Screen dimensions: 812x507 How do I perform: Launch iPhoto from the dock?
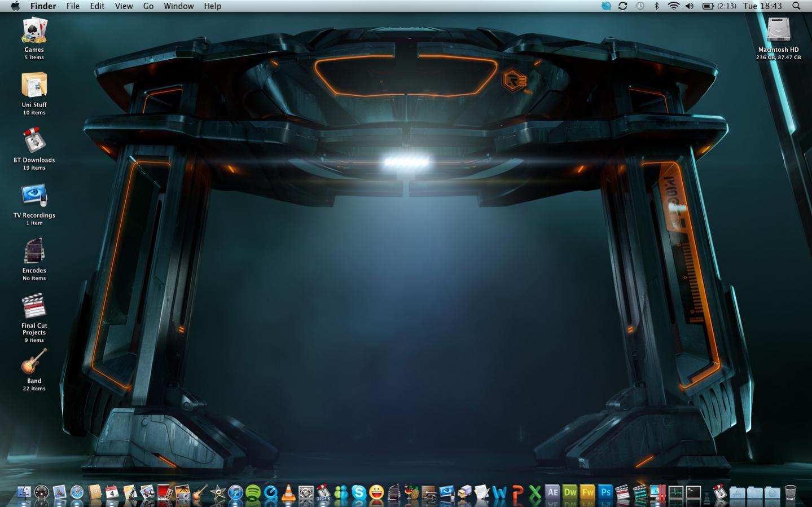pyautogui.click(x=182, y=492)
